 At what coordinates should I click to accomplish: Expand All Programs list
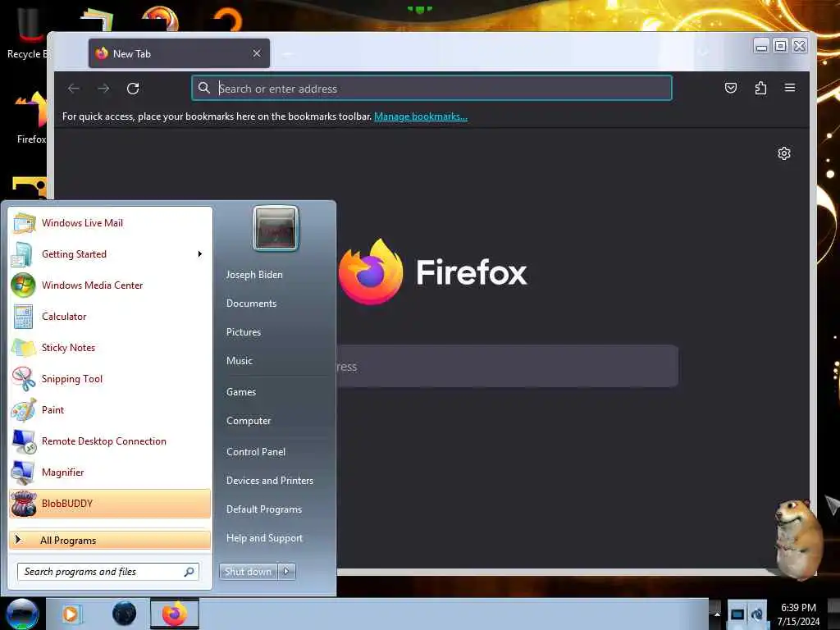point(110,540)
